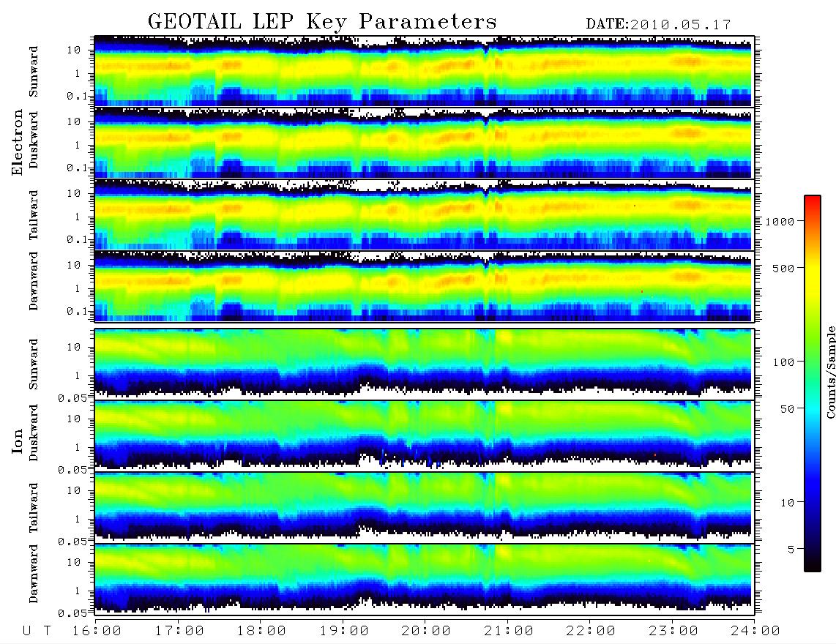Select the Ion 'Sunward' panel label

[34, 364]
